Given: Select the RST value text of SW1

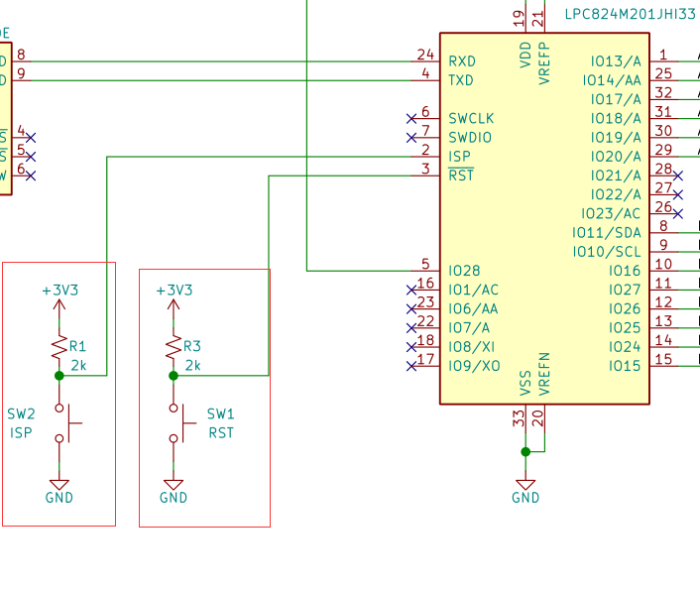Looking at the screenshot, I should coord(221,433).
